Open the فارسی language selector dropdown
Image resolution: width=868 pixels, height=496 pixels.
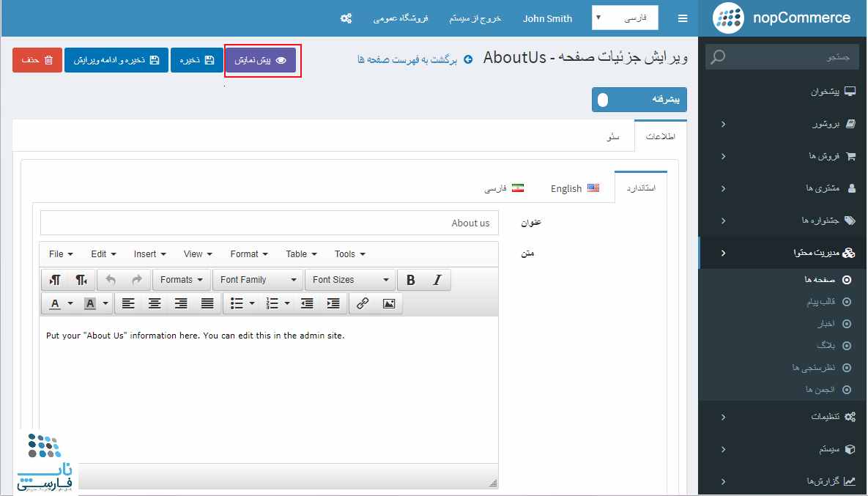[625, 18]
